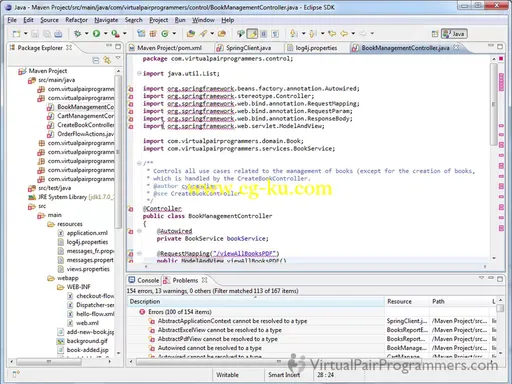Open the File menu
Image resolution: width=512 pixels, height=384 pixels.
(x=12, y=20)
